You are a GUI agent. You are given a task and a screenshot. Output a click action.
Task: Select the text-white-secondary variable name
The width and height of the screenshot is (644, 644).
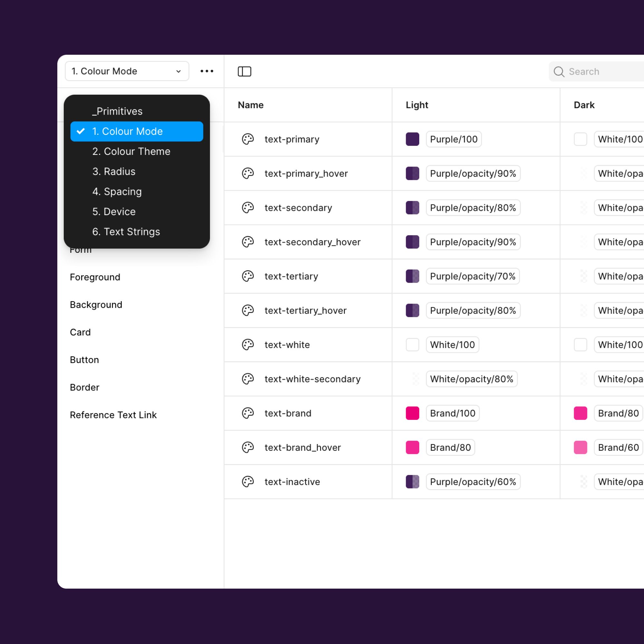312,379
